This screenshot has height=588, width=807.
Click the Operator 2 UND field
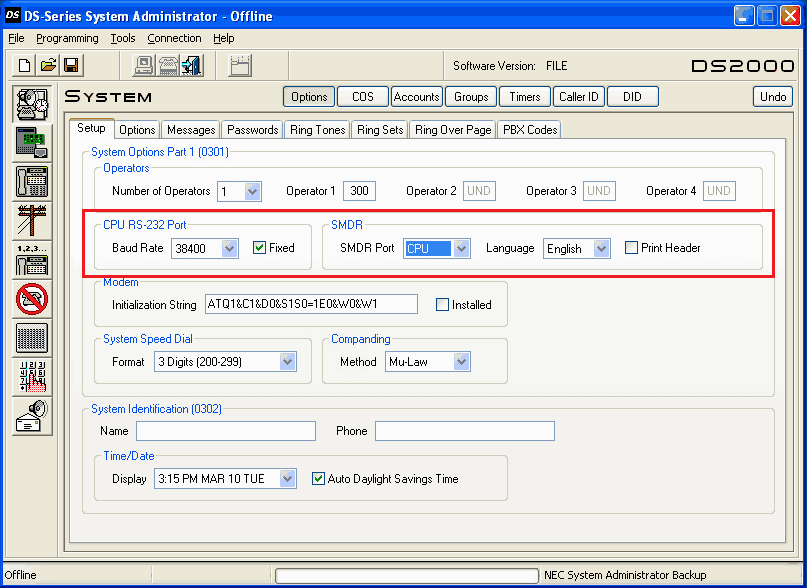(479, 191)
